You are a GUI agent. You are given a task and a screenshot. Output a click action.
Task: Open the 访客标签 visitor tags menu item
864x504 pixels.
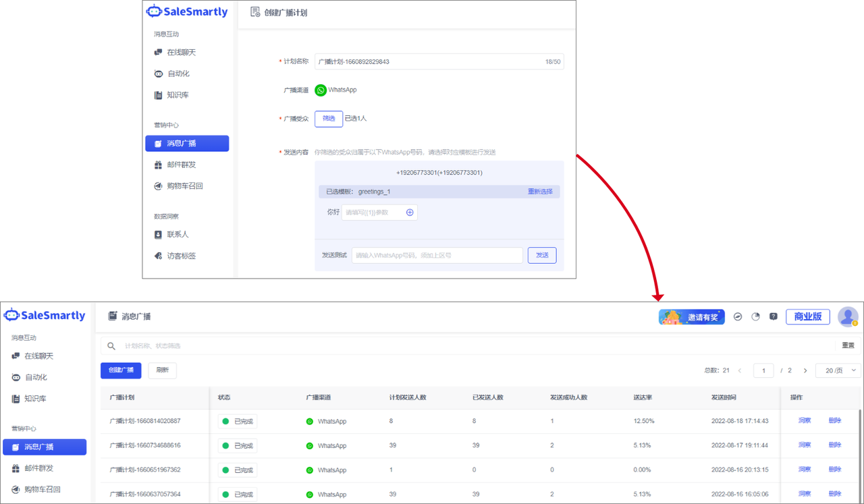(181, 256)
